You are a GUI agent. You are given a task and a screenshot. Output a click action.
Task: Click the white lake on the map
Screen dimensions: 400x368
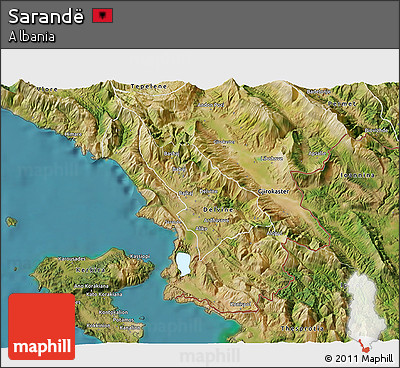183,264
